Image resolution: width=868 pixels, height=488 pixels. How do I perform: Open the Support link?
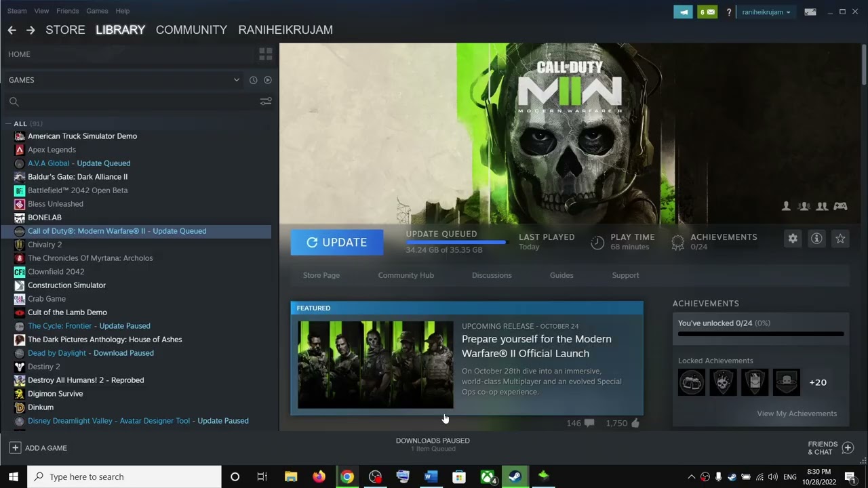(625, 275)
